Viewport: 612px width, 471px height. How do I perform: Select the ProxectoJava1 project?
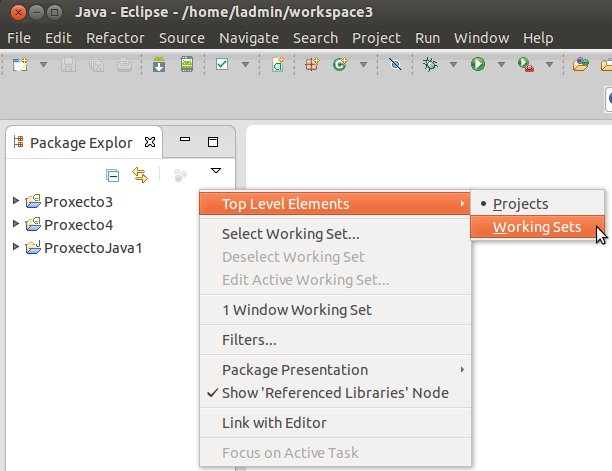pyautogui.click(x=93, y=248)
